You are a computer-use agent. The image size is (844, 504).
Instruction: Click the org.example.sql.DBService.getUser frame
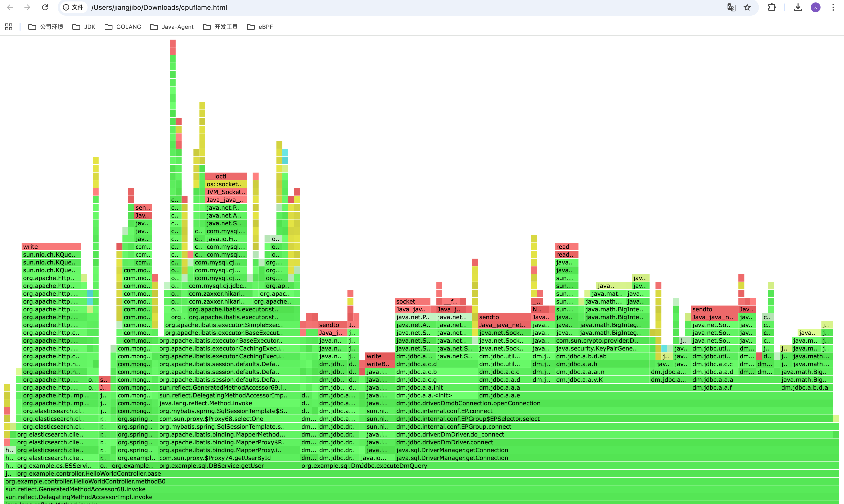click(x=211, y=466)
